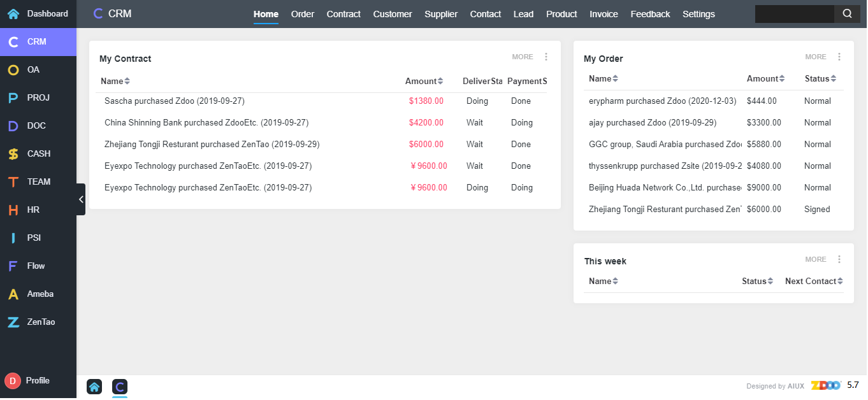Viewport: 868px width, 400px height.
Task: Switch to the Customer menu tab
Action: pos(392,14)
